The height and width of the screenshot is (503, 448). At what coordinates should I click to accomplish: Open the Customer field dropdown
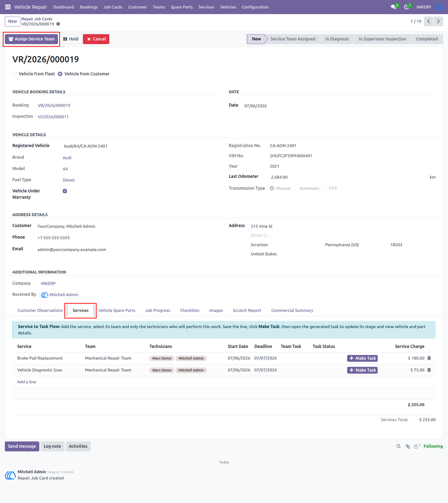point(128,226)
